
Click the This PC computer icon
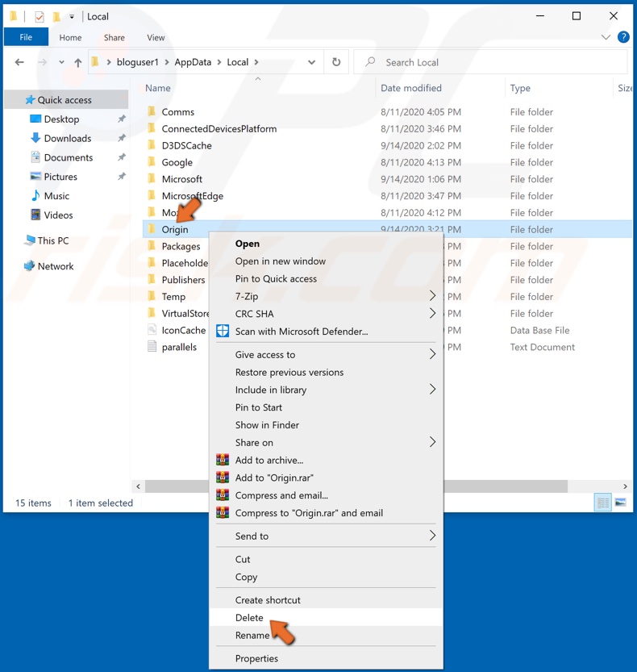(30, 240)
